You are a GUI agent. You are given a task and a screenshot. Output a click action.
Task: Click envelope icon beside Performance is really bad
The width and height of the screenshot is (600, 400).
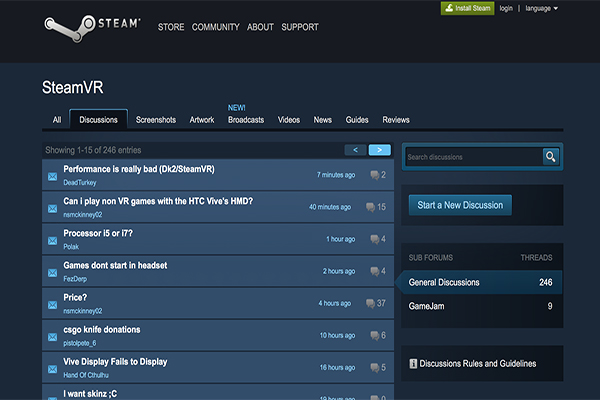coord(52,176)
